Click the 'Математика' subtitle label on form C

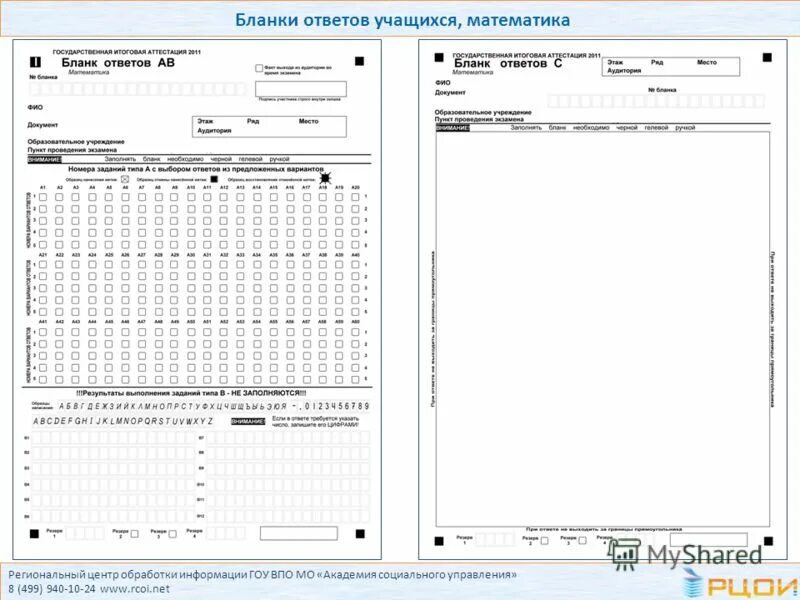click(473, 71)
